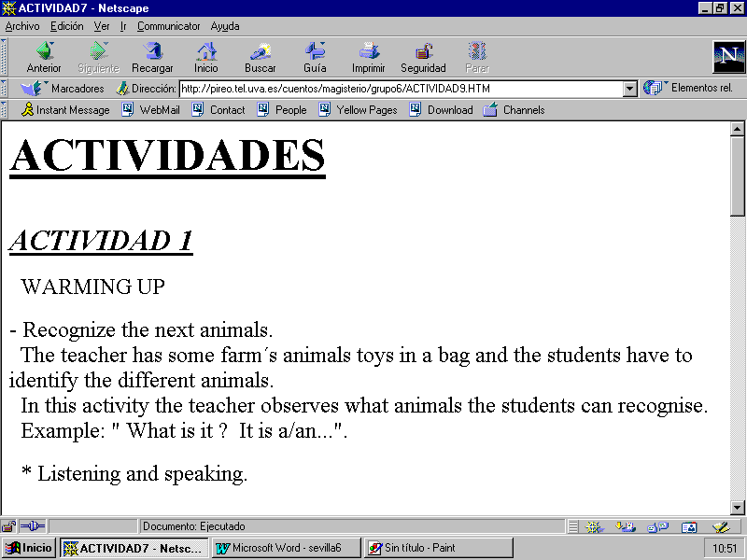Open the Ayuda menu

(x=225, y=26)
